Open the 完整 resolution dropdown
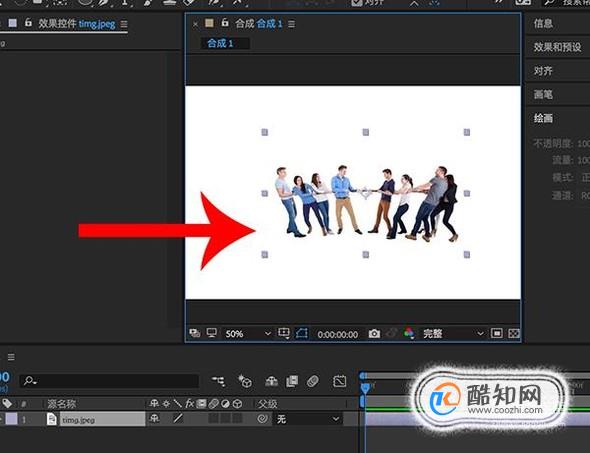This screenshot has width=590, height=453. point(453,334)
